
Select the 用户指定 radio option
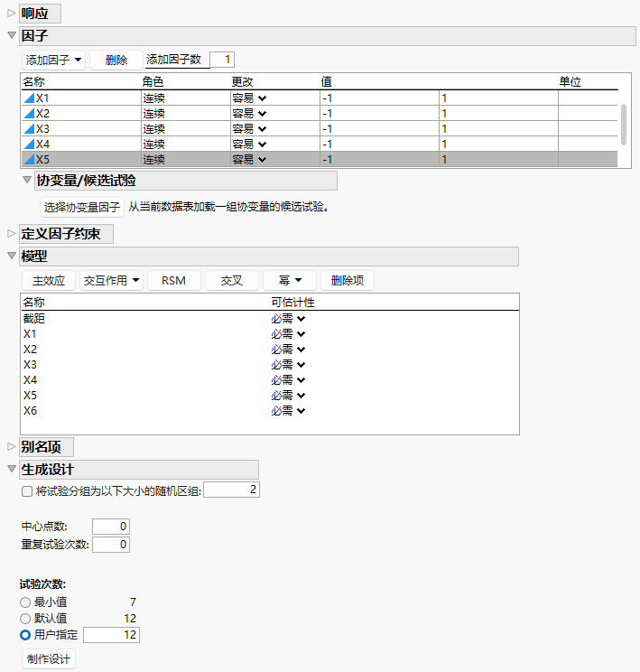(x=25, y=635)
